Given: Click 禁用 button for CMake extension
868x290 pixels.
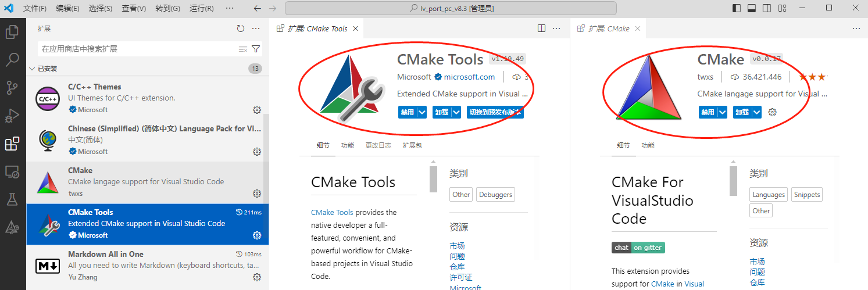Looking at the screenshot, I should coord(708,112).
